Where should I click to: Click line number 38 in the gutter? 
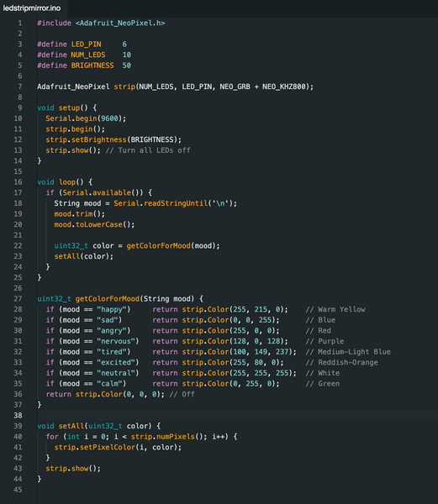coord(18,416)
